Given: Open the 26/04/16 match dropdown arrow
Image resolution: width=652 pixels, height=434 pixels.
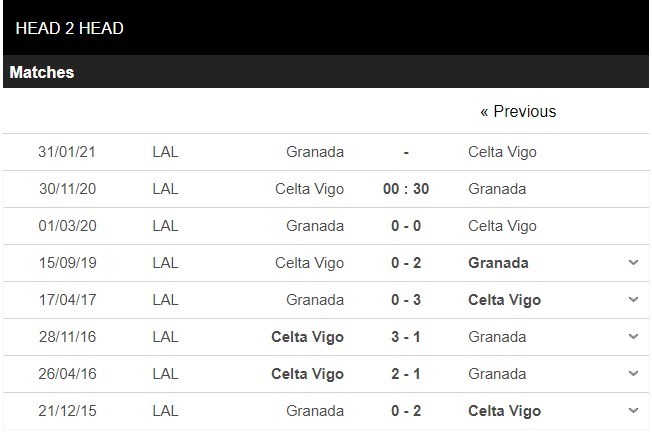Looking at the screenshot, I should pos(633,374).
